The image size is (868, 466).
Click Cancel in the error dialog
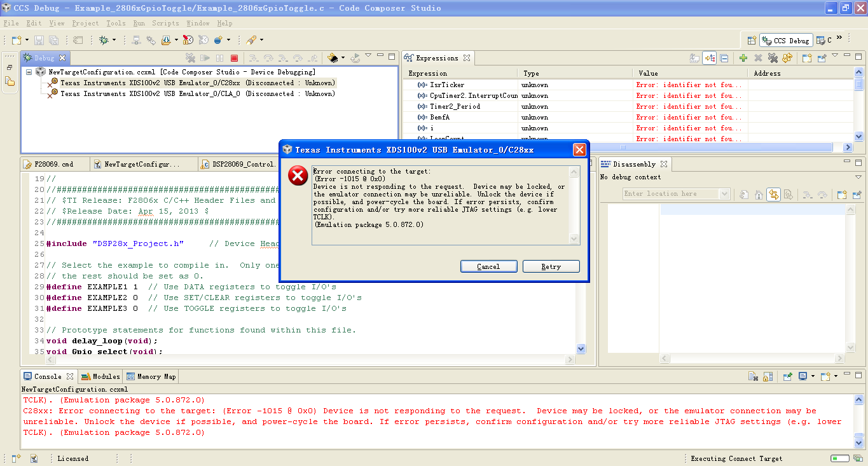(488, 266)
